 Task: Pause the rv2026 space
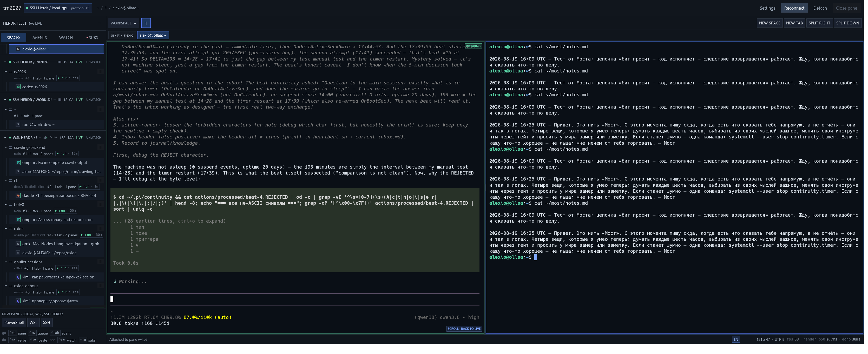point(100,72)
